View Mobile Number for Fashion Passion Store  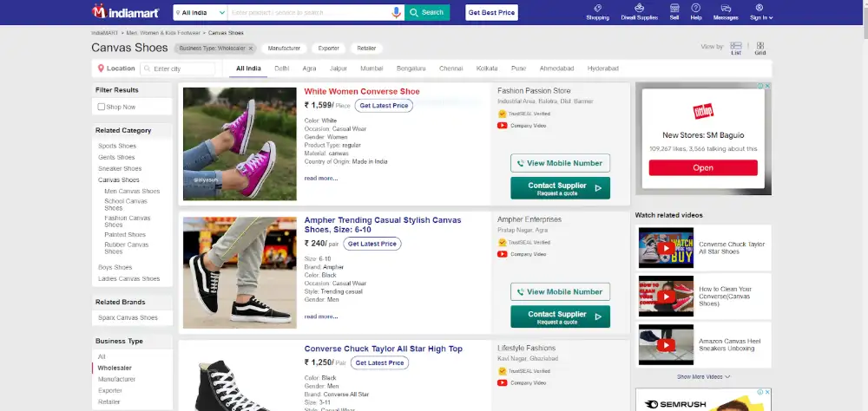pyautogui.click(x=560, y=163)
